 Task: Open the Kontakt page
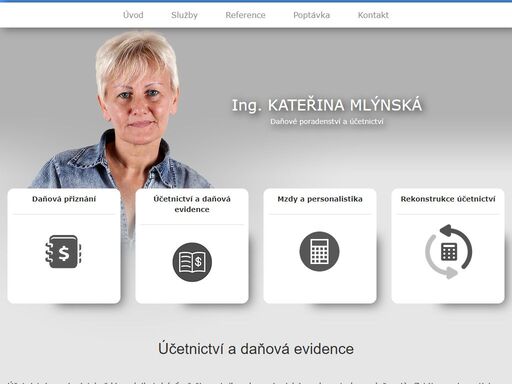coord(373,15)
